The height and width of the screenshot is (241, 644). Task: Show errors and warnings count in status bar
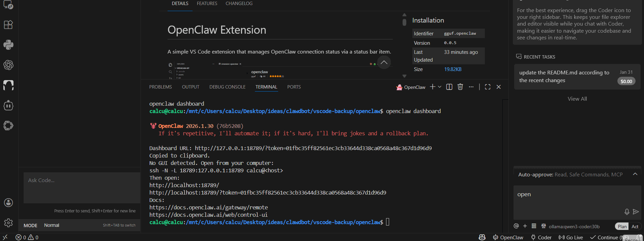click(27, 237)
